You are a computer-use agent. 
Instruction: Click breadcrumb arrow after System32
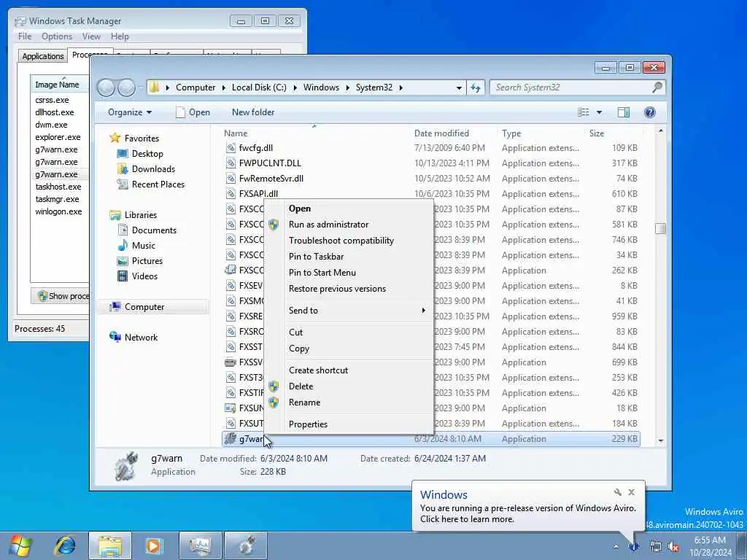400,87
